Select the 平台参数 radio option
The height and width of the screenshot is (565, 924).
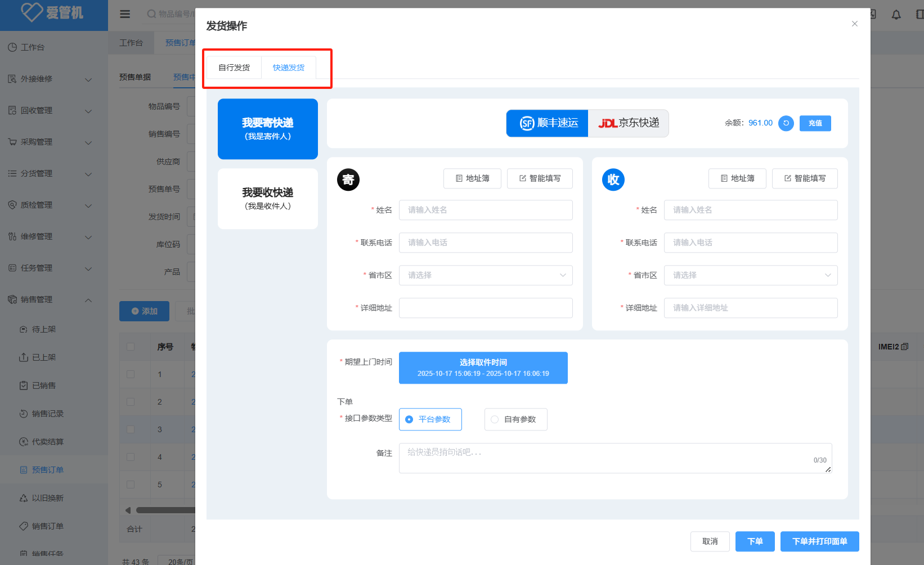tap(430, 419)
